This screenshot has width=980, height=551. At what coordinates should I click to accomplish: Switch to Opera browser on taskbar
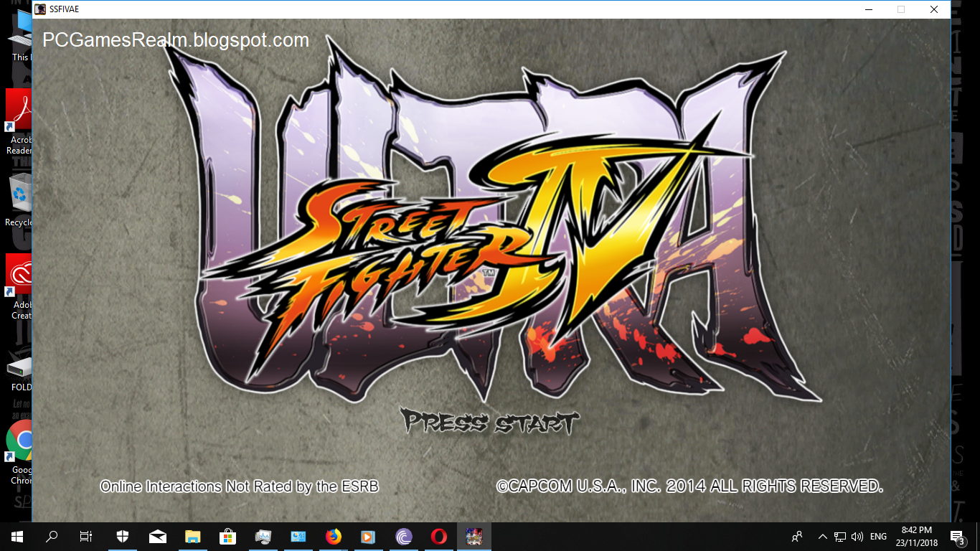pyautogui.click(x=439, y=536)
